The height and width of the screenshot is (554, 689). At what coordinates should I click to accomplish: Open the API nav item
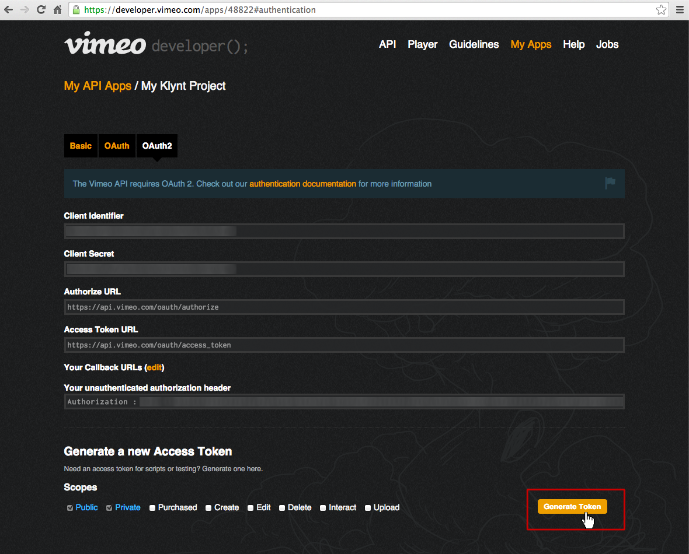[x=387, y=44]
